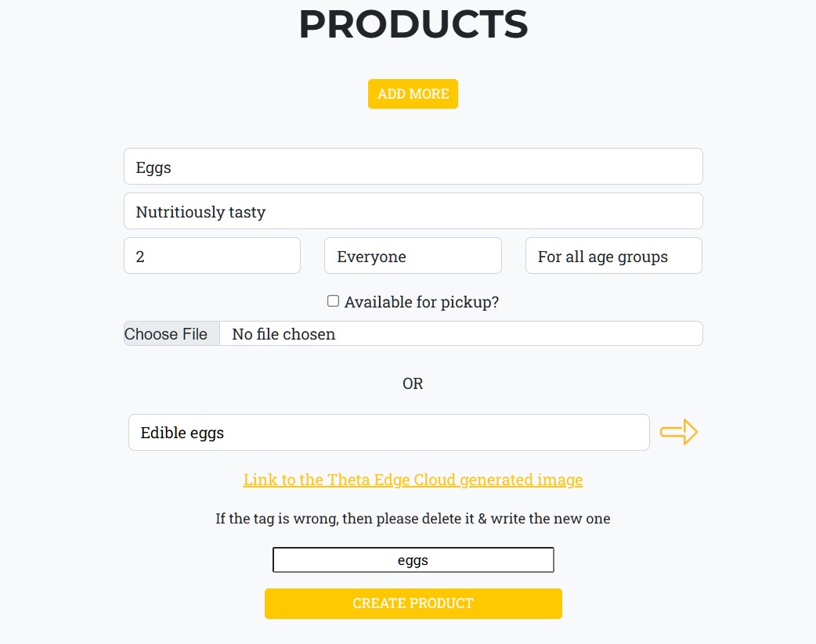816x644 pixels.
Task: Tick the Available for pickup checkbox
Action: coord(333,301)
